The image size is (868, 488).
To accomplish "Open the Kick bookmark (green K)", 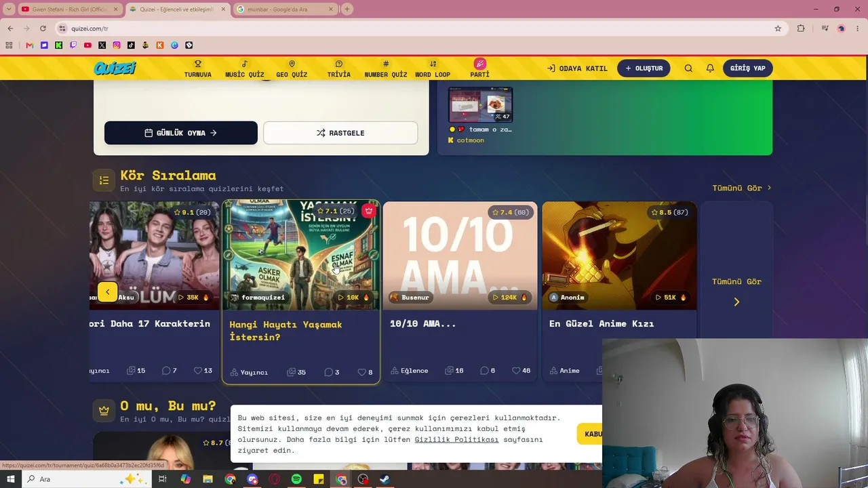I will tap(59, 45).
